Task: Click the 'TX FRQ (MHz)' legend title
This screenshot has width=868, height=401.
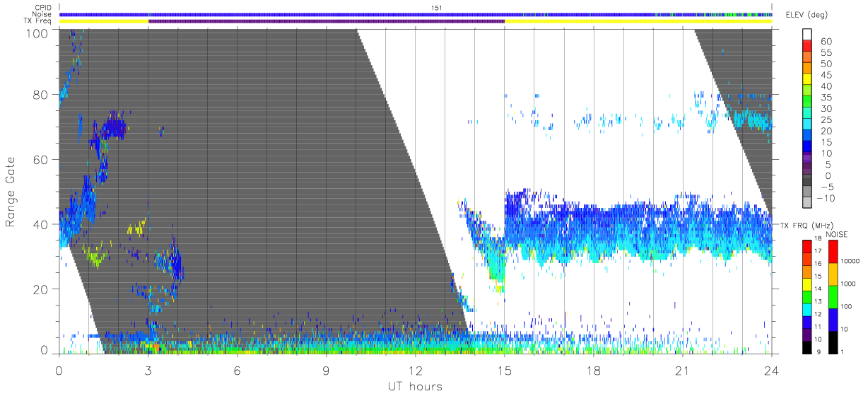Action: pyautogui.click(x=807, y=226)
